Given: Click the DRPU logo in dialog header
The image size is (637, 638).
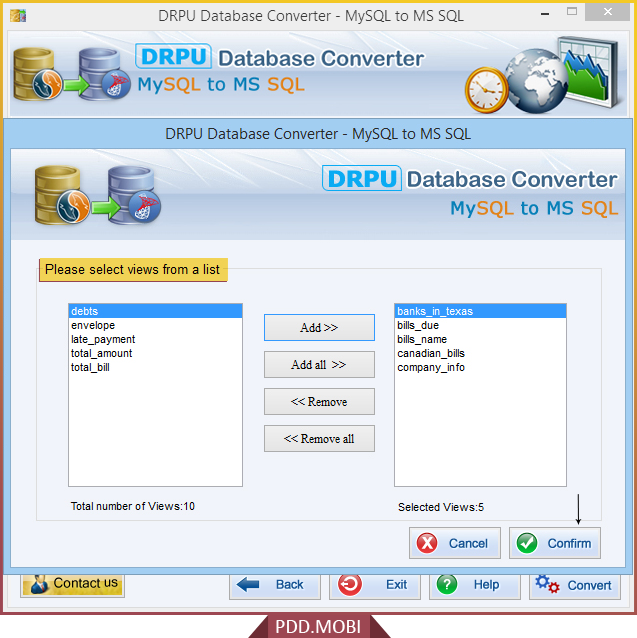Looking at the screenshot, I should [x=362, y=178].
